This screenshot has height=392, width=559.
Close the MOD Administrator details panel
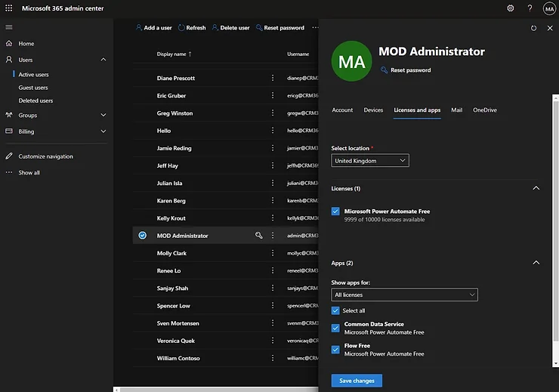click(550, 28)
